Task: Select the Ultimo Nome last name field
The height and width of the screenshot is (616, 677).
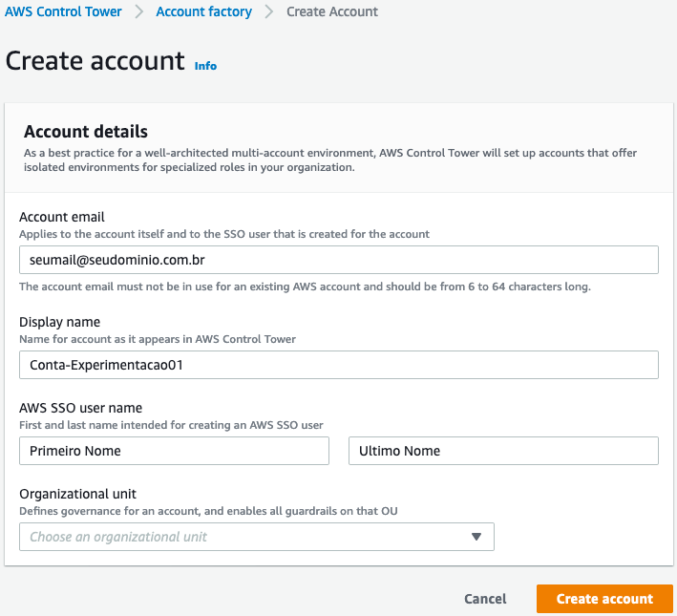Action: 503,451
